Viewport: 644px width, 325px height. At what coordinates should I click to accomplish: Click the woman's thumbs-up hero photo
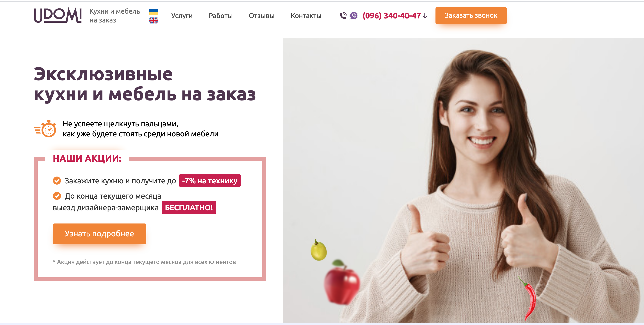tap(463, 180)
